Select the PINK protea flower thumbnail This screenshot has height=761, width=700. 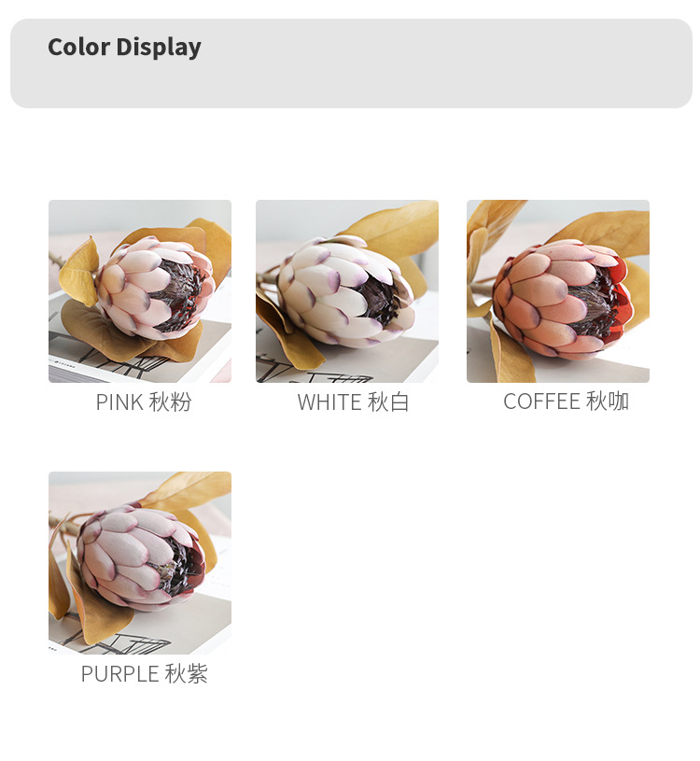pos(140,291)
